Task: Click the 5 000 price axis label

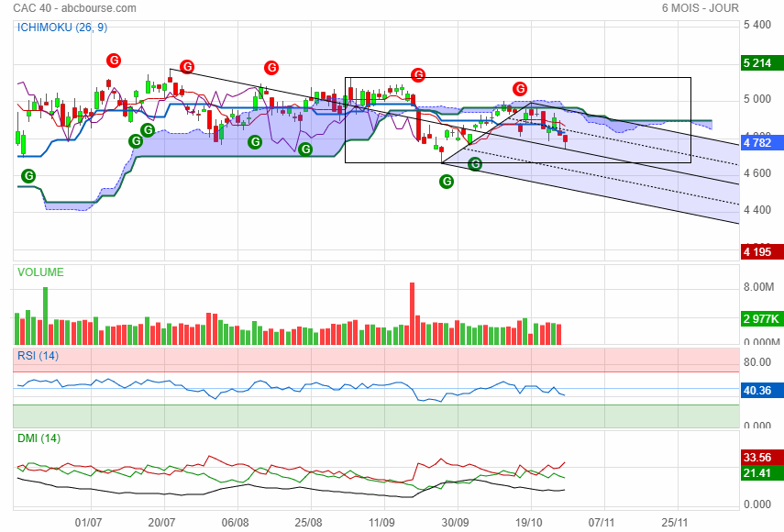Action: pos(757,99)
